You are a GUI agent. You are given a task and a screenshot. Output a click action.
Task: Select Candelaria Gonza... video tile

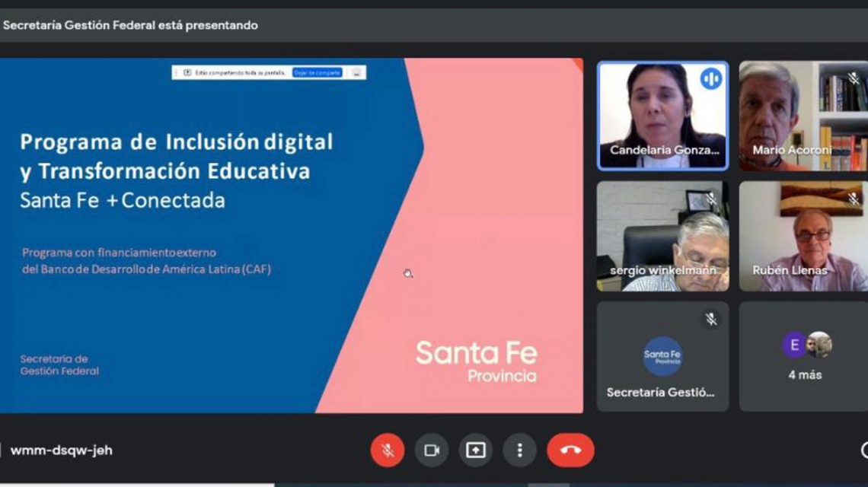coord(662,116)
